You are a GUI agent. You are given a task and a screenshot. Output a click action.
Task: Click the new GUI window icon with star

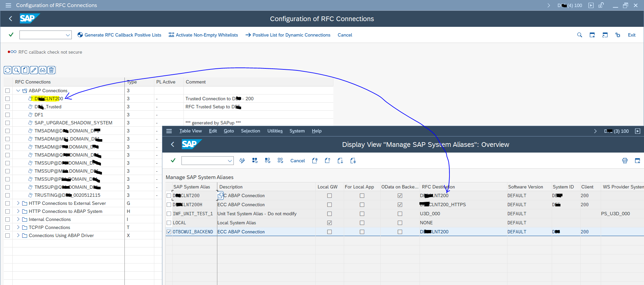coord(592,35)
